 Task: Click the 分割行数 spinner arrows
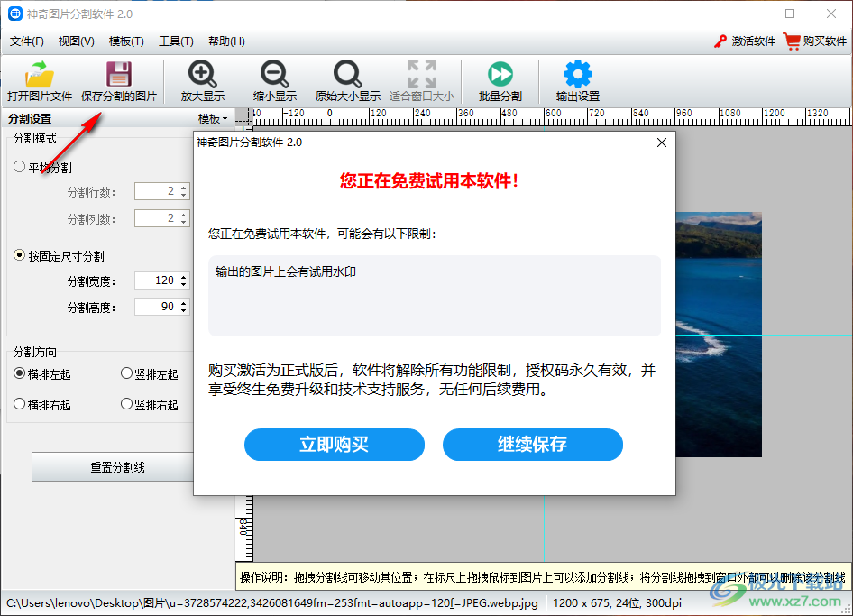click(184, 191)
